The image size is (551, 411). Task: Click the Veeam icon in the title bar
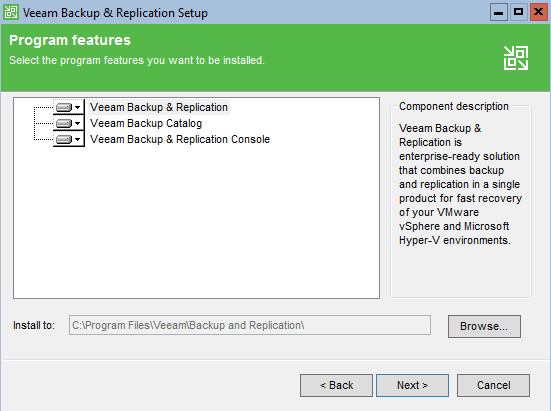pos(11,12)
